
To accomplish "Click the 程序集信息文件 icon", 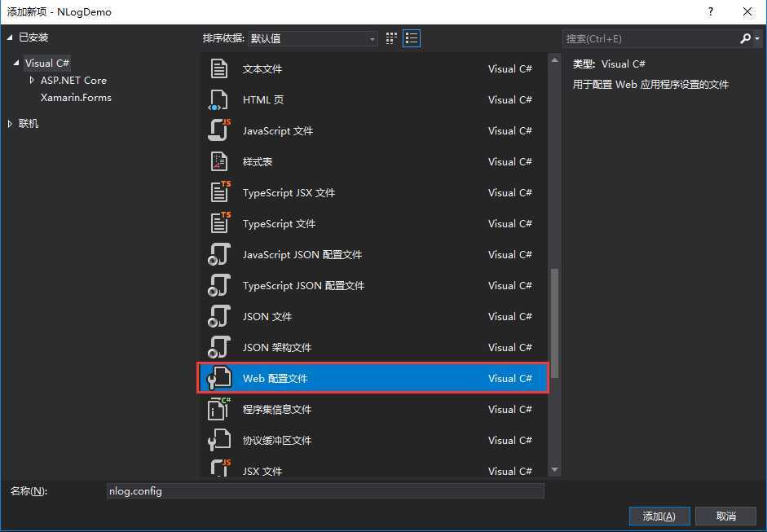I will (218, 409).
